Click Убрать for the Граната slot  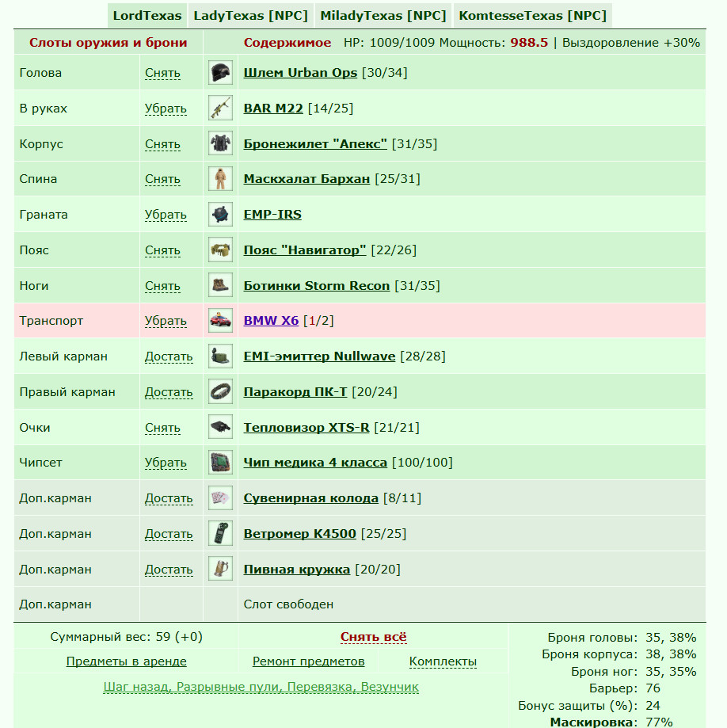(166, 215)
